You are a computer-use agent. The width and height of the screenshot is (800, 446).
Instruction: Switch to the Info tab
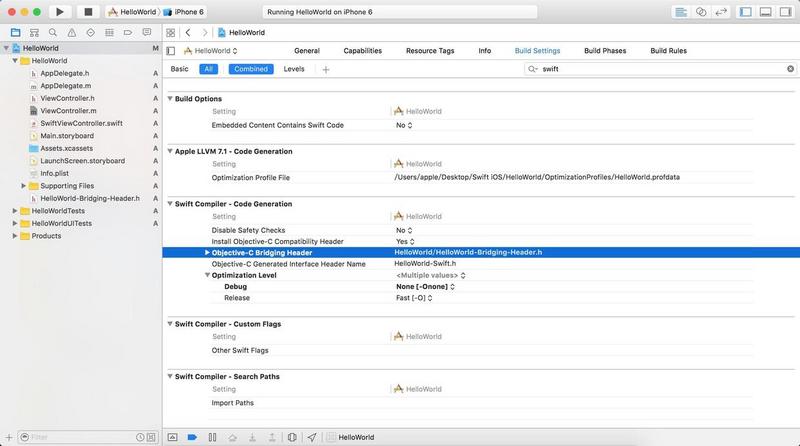click(x=485, y=51)
